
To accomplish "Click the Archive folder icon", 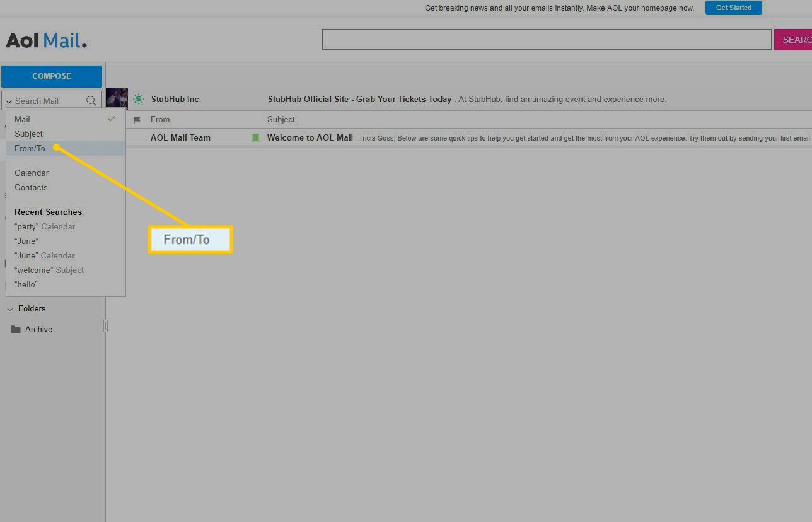I will coord(16,330).
